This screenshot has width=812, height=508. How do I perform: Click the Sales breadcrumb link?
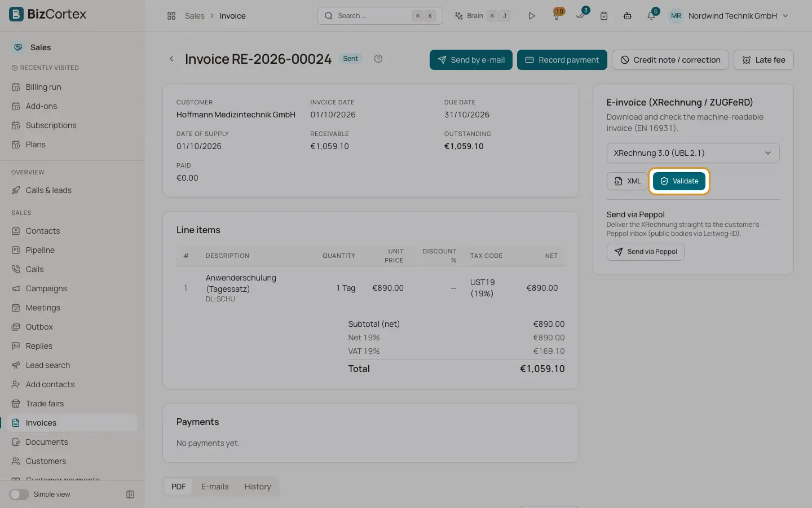click(195, 16)
